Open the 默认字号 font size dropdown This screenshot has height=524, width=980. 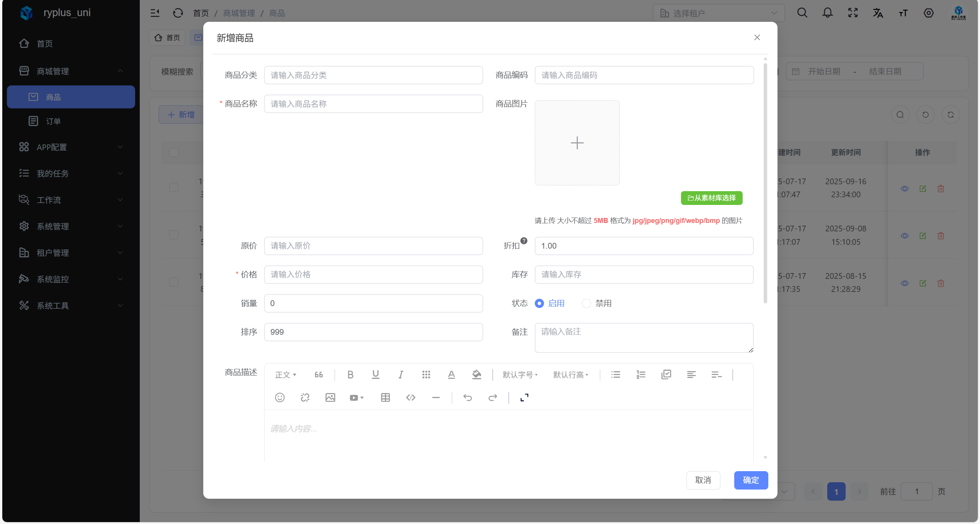[x=520, y=375]
